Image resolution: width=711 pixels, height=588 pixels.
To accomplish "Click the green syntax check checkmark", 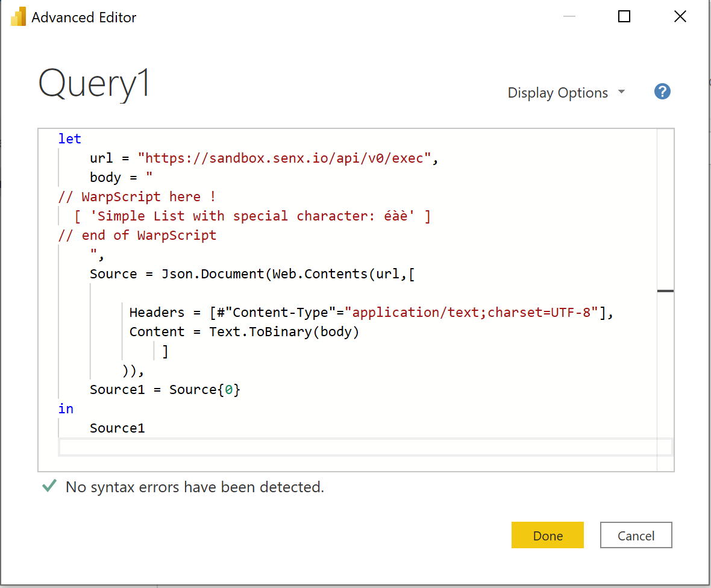I will [x=48, y=486].
